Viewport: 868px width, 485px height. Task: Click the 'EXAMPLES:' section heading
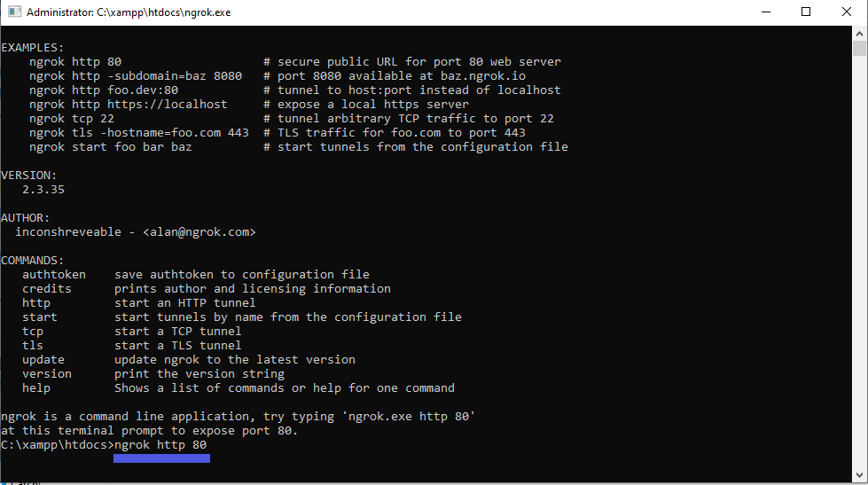[x=33, y=48]
